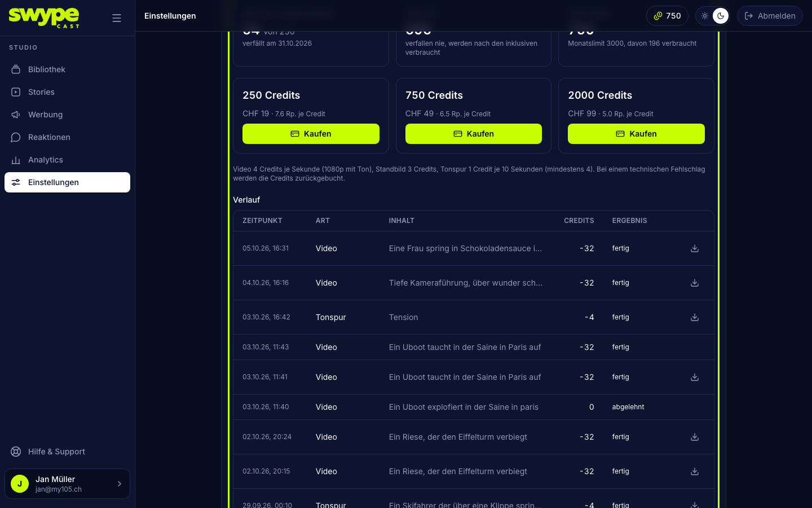Download the Tension Tonspur result
The width and height of the screenshot is (812, 508).
(x=695, y=317)
